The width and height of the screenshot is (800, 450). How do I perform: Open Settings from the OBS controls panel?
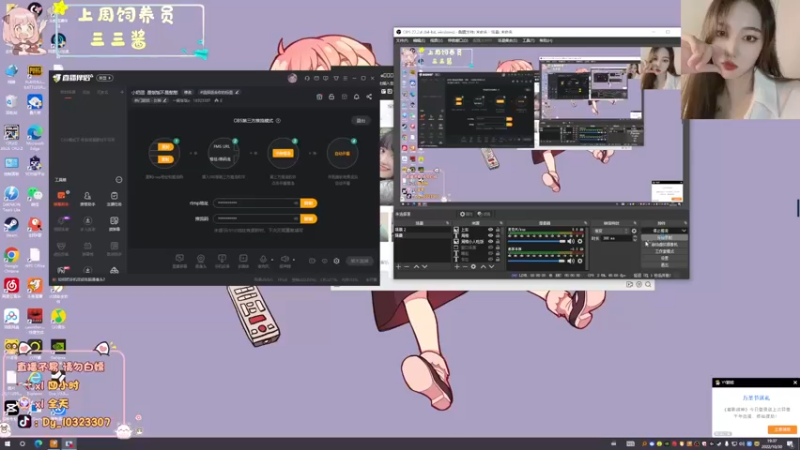click(664, 258)
